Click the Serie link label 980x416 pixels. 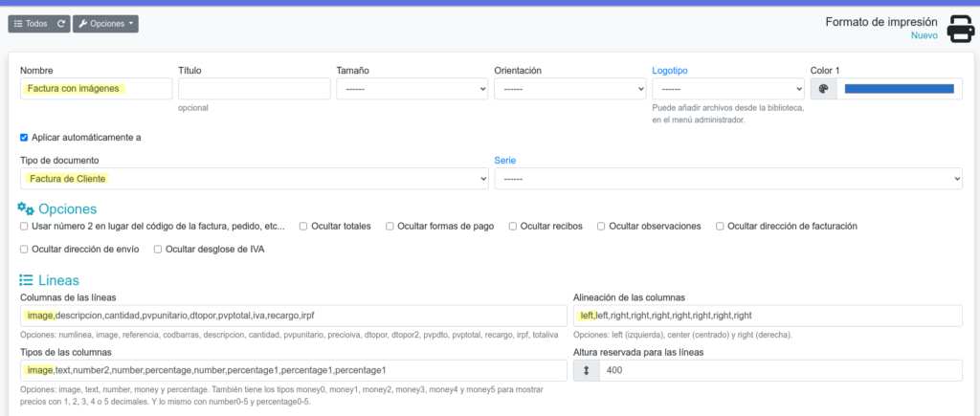coord(506,160)
